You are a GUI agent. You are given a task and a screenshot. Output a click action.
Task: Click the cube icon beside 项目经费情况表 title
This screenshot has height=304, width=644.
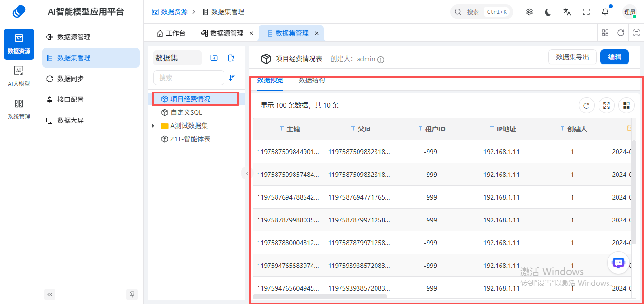point(266,59)
